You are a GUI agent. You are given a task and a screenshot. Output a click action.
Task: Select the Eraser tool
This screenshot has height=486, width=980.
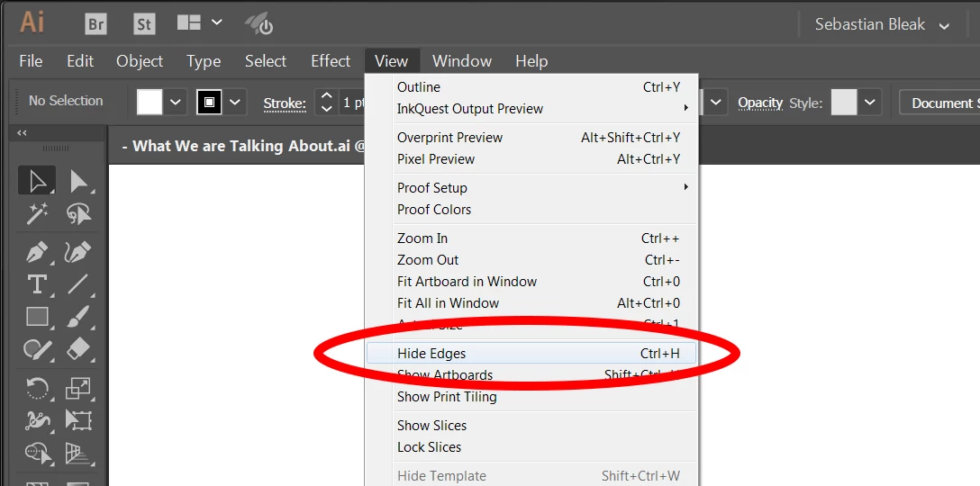79,348
